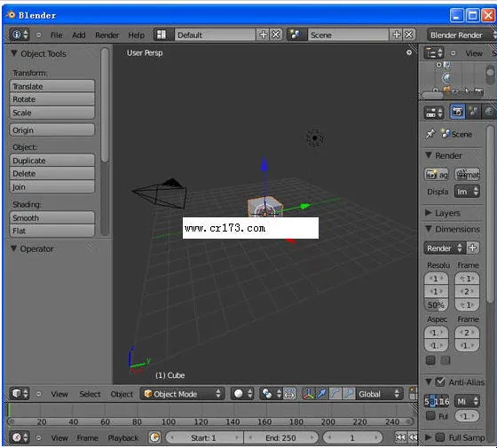Collapse the Info header menus toggle
The height and width of the screenshot is (448, 497).
[38, 35]
